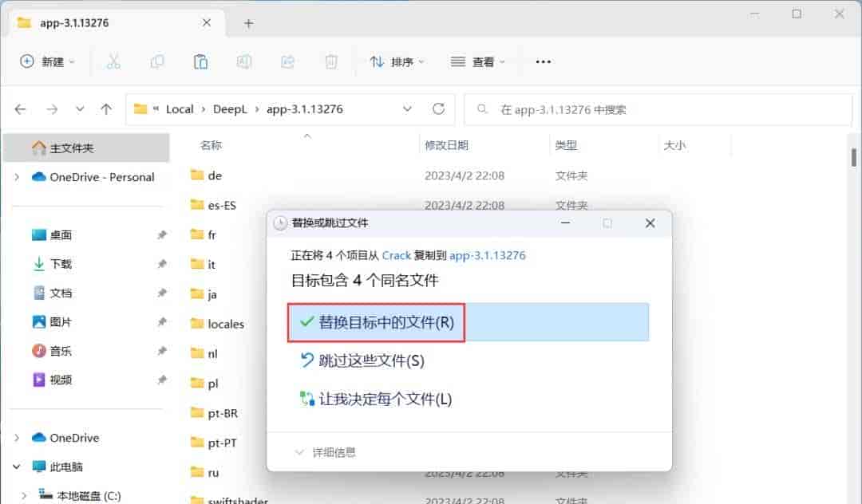Open the 新建 new item menu
This screenshot has width=862, height=504.
(x=47, y=61)
